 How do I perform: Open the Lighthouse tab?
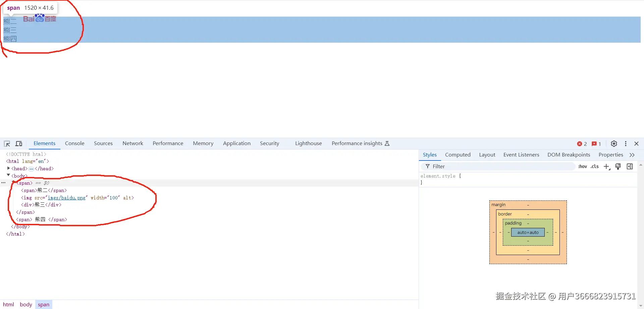309,143
